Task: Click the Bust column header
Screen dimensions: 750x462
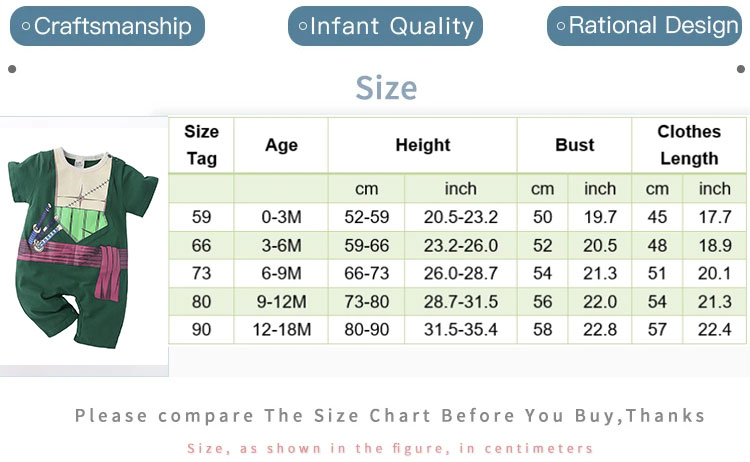Action: point(574,145)
